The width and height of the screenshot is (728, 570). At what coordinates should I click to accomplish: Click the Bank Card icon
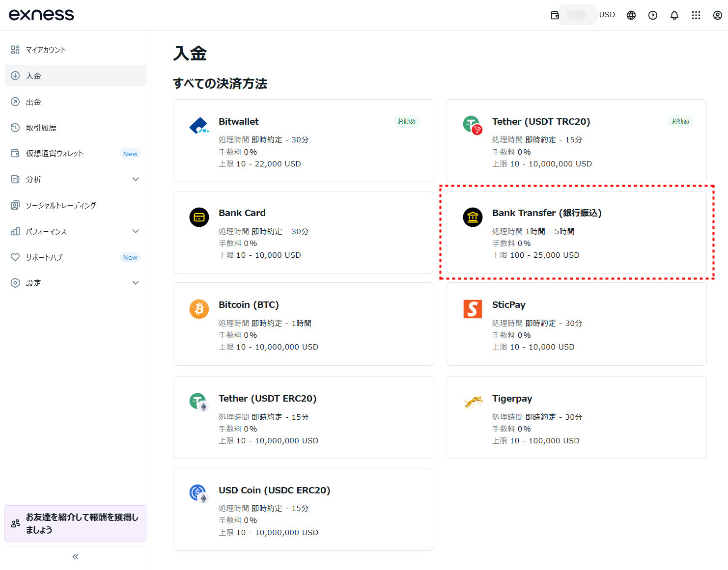(x=199, y=217)
